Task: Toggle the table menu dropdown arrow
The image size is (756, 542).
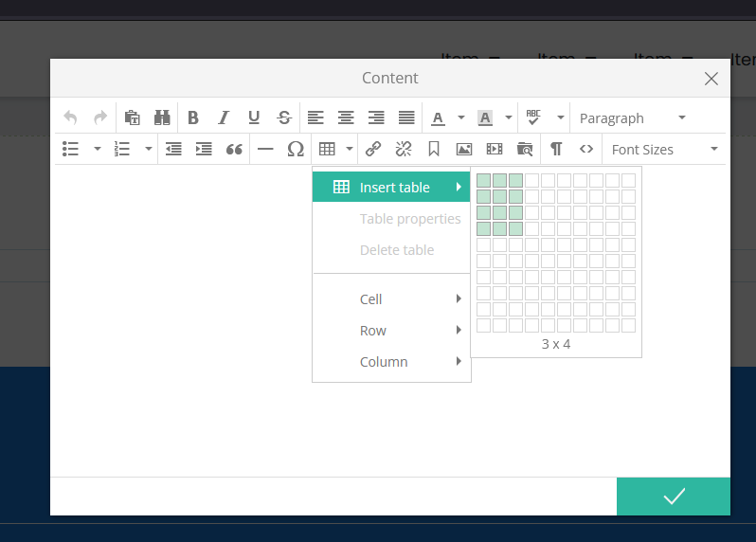Action: click(350, 149)
